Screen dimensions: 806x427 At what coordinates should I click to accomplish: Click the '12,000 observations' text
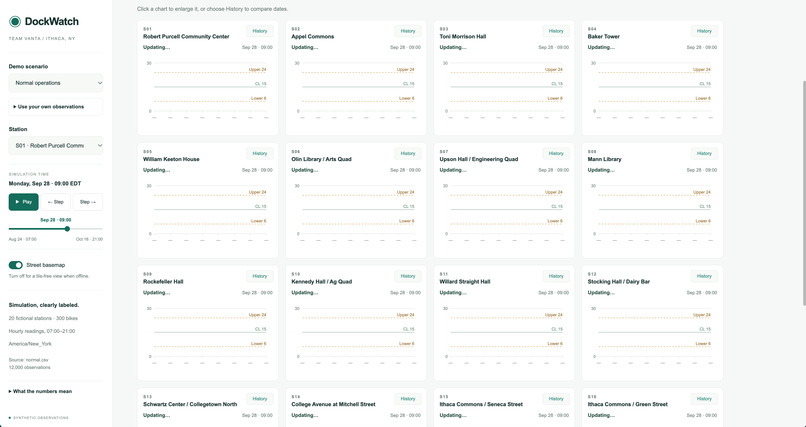[29, 367]
